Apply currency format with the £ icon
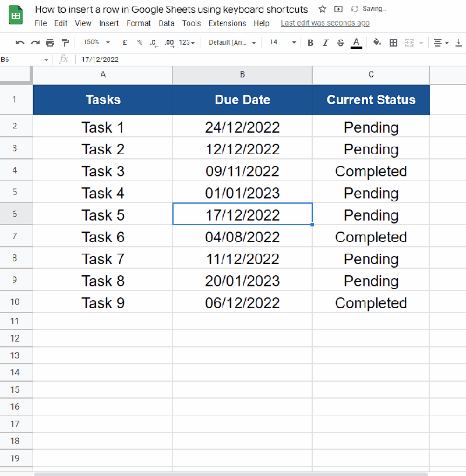Viewport: 466px width, 476px height. click(124, 42)
